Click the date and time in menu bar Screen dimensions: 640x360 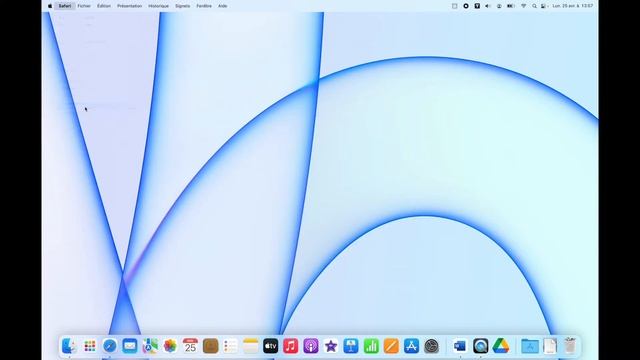pos(573,6)
